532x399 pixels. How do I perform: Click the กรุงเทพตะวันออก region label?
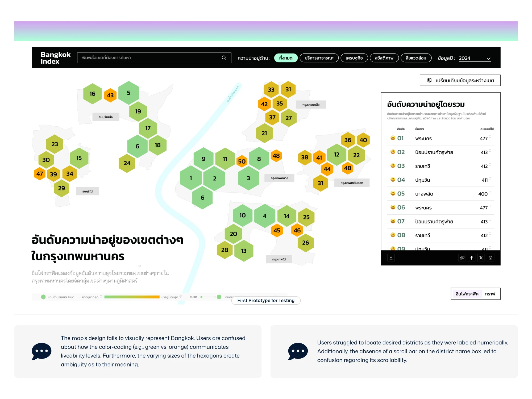(x=352, y=183)
